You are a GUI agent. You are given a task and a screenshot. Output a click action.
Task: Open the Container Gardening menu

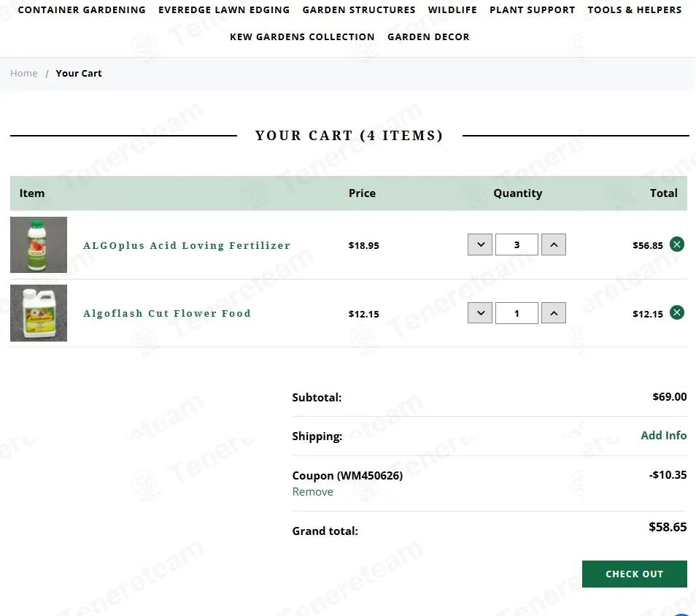pos(82,9)
